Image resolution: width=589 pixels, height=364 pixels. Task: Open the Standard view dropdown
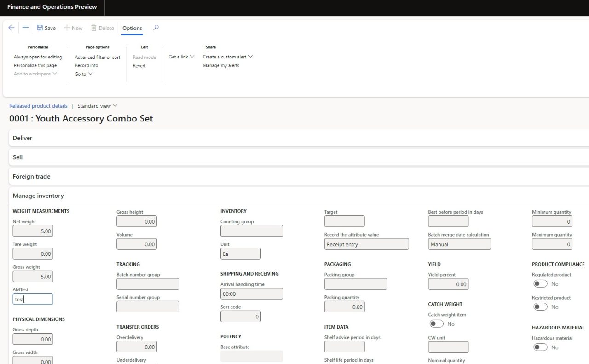pos(97,105)
